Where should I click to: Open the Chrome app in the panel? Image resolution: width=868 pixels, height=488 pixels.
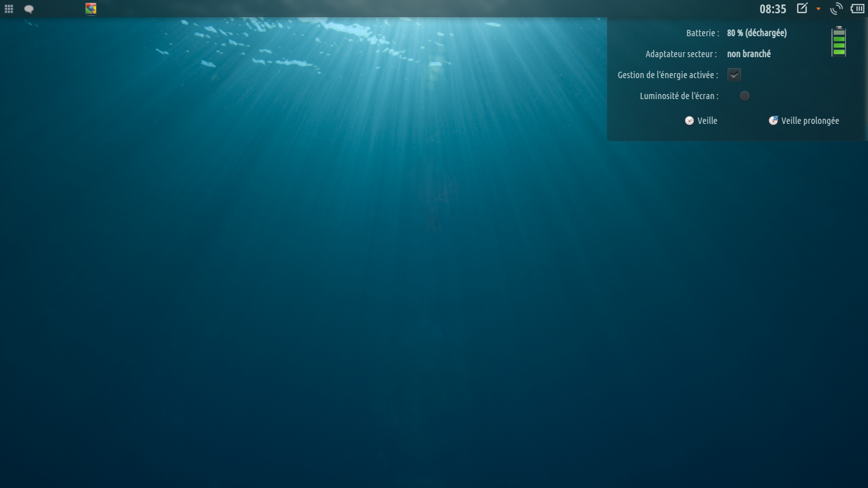pos(91,9)
